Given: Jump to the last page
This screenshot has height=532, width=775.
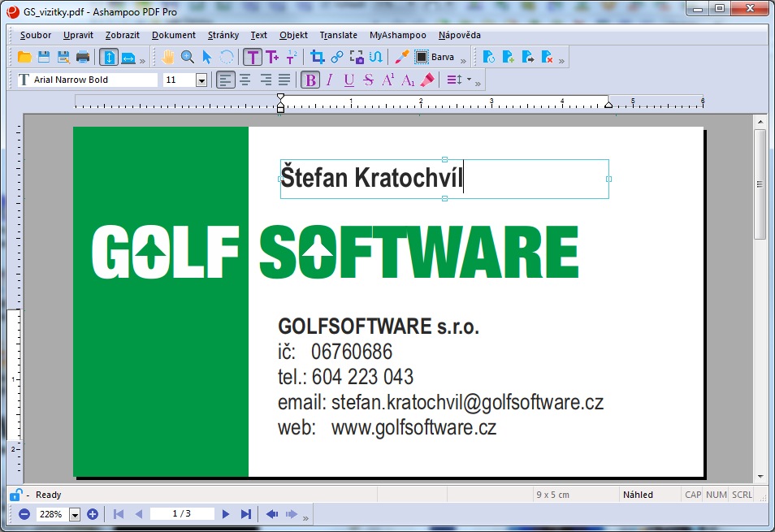Looking at the screenshot, I should (245, 513).
